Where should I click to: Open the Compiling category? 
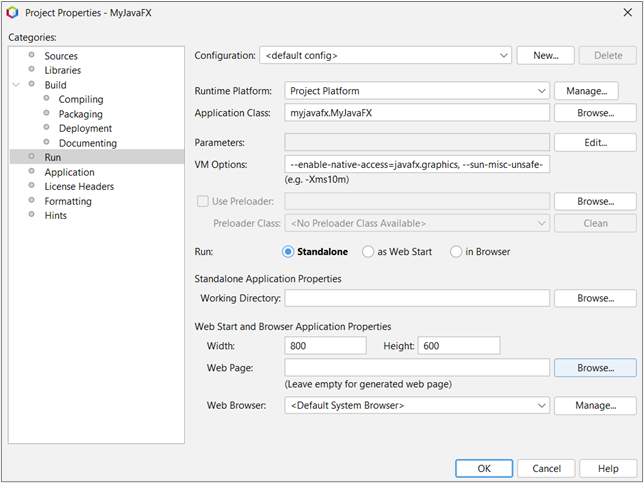point(81,99)
